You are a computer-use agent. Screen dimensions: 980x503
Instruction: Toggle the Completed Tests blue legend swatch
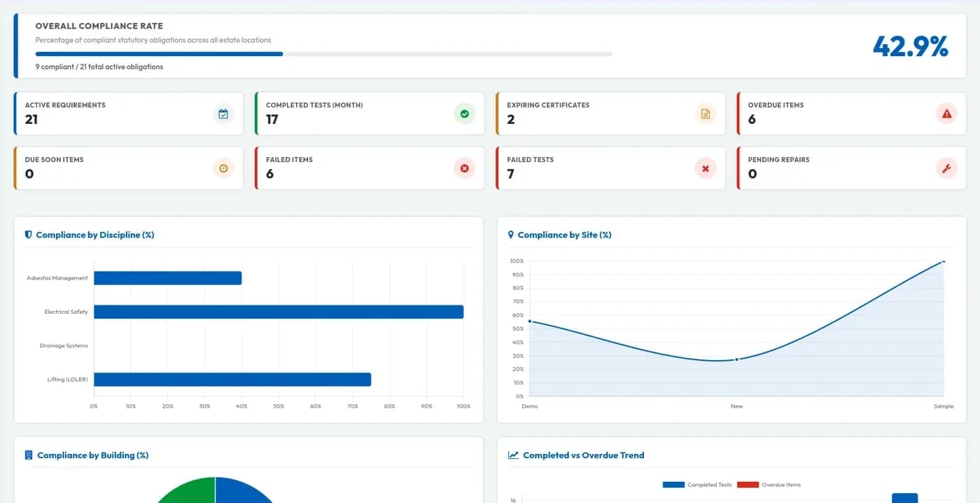click(673, 485)
